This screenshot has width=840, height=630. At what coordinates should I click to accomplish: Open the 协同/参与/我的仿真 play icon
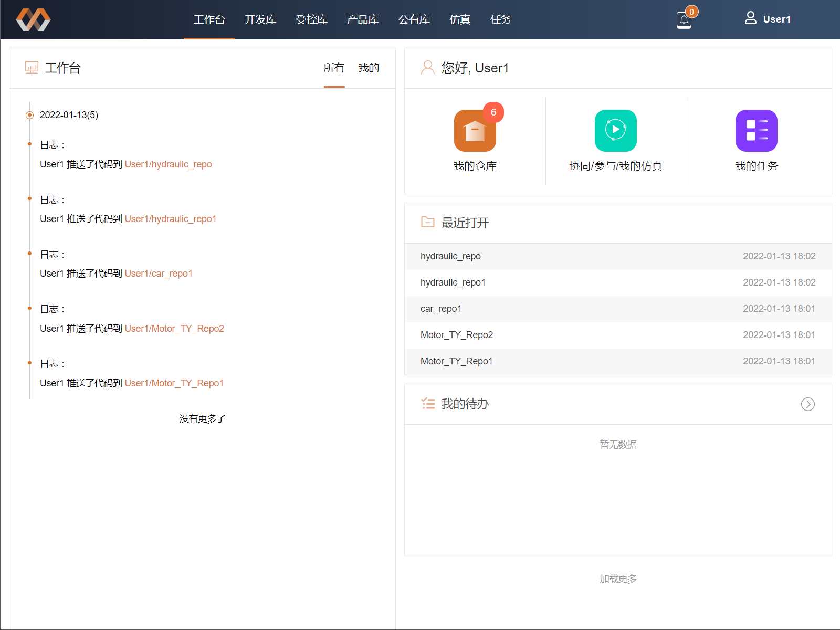coord(615,131)
